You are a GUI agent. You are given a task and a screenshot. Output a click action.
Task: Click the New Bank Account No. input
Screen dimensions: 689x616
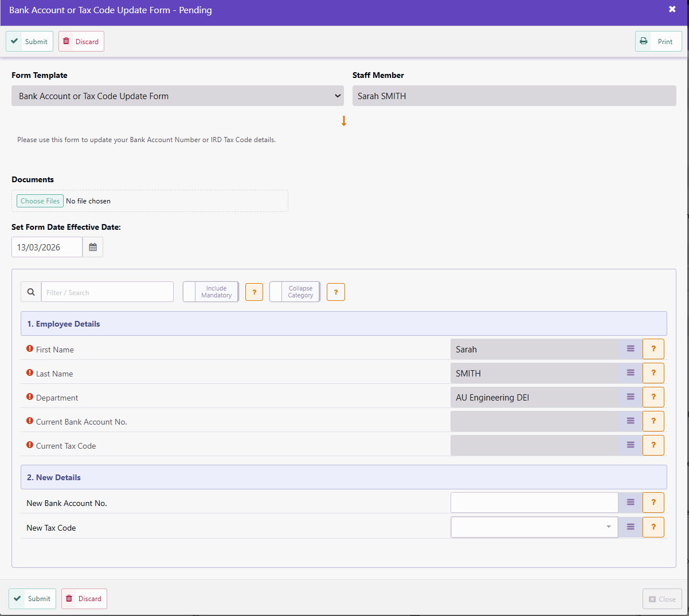coord(534,503)
